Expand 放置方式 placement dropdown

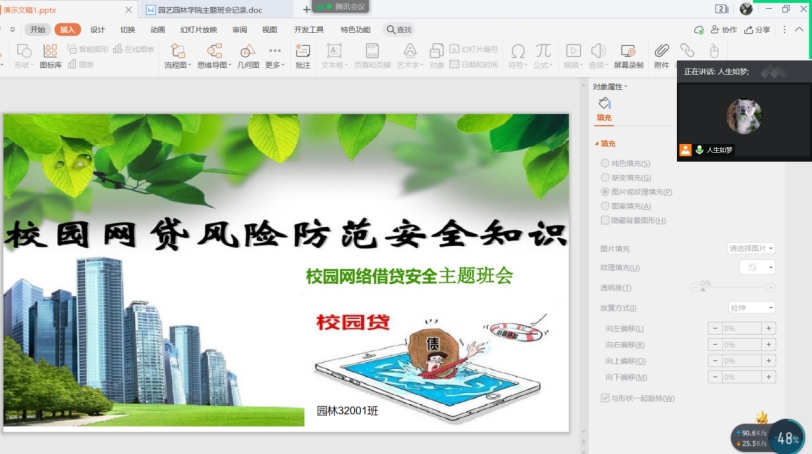pyautogui.click(x=751, y=308)
